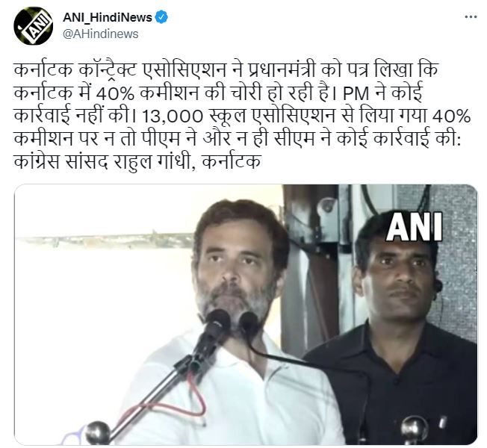Click the ANI watermark on the image
The image size is (487, 448).
pos(413,227)
